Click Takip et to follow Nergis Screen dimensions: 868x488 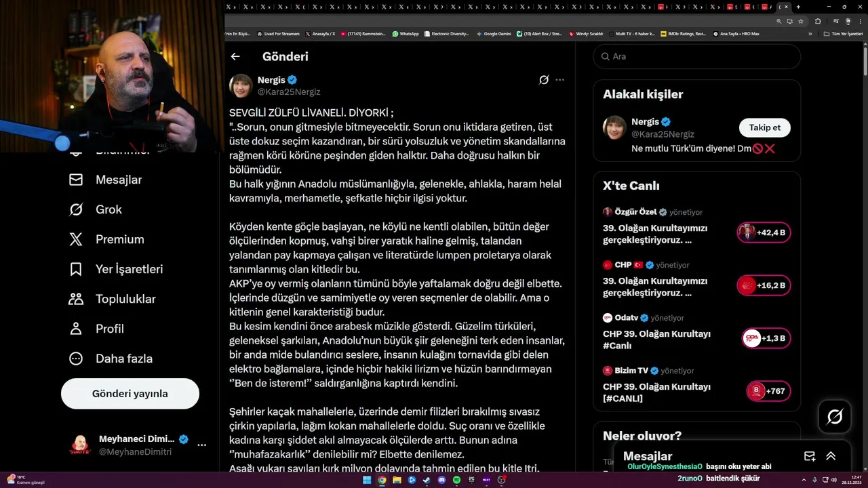765,127
